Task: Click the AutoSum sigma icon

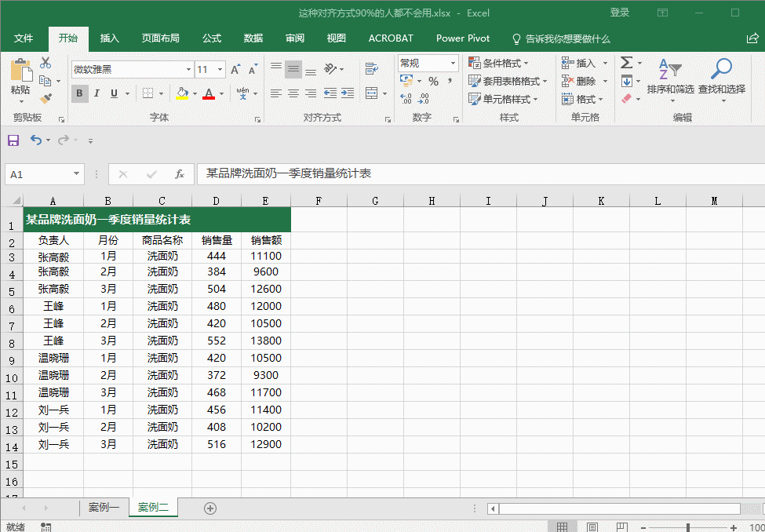Action: coord(626,63)
